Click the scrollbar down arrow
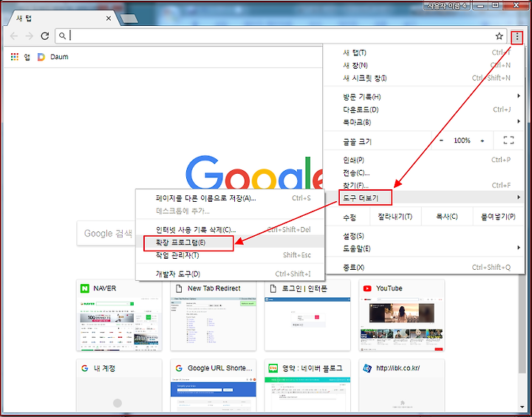532x417 pixels. (x=522, y=407)
